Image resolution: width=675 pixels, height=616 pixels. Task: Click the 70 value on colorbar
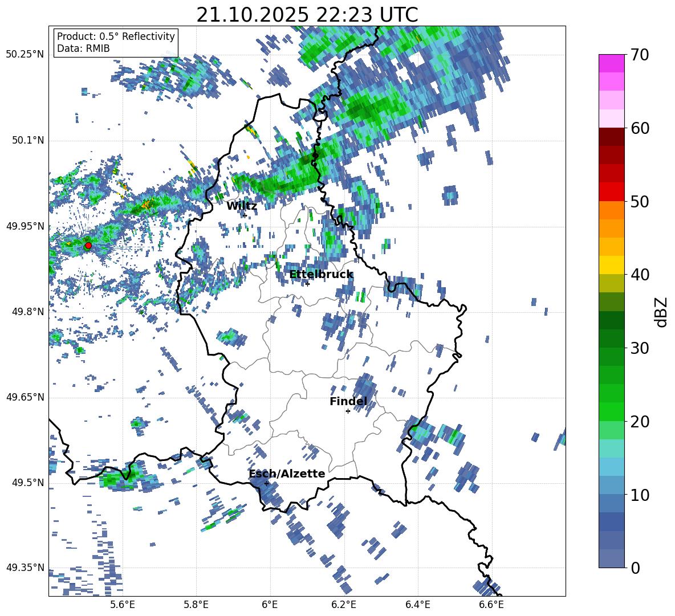640,55
